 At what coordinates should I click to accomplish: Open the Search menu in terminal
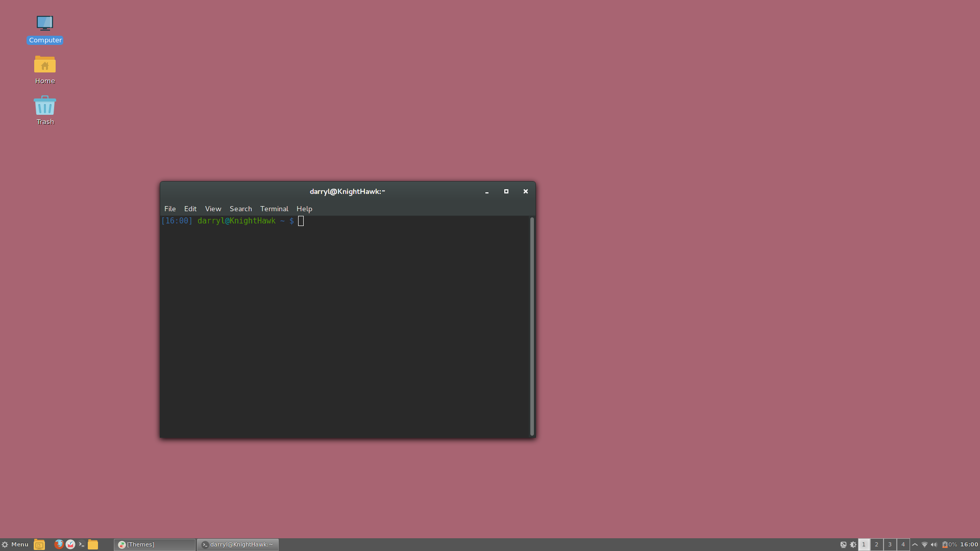click(240, 209)
